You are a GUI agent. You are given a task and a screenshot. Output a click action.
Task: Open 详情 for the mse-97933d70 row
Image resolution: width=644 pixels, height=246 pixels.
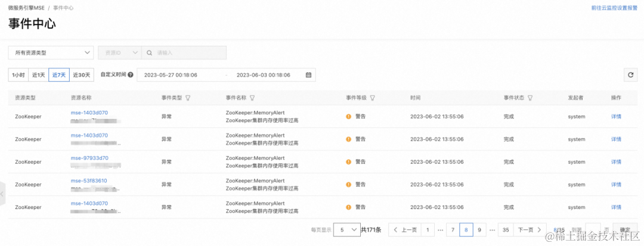(x=616, y=162)
